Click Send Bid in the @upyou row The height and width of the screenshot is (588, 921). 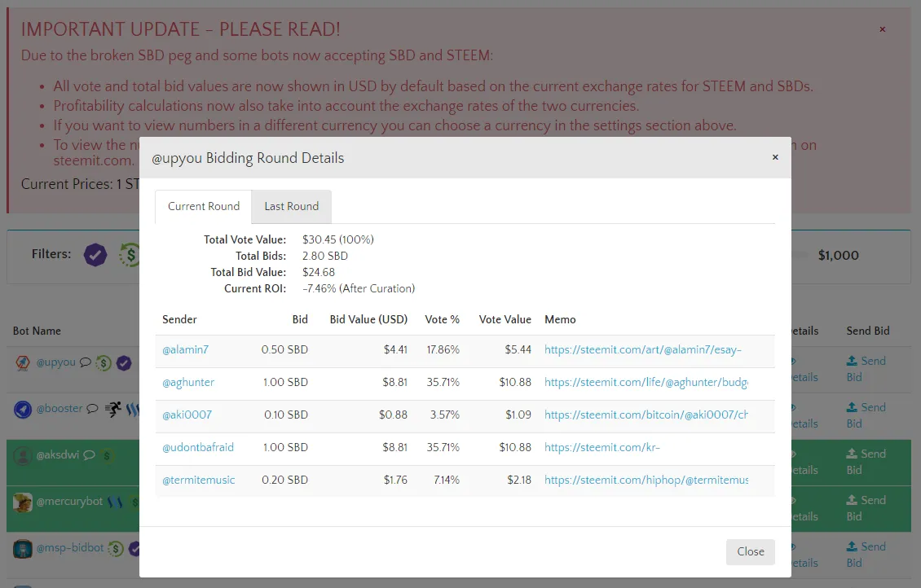click(866, 369)
